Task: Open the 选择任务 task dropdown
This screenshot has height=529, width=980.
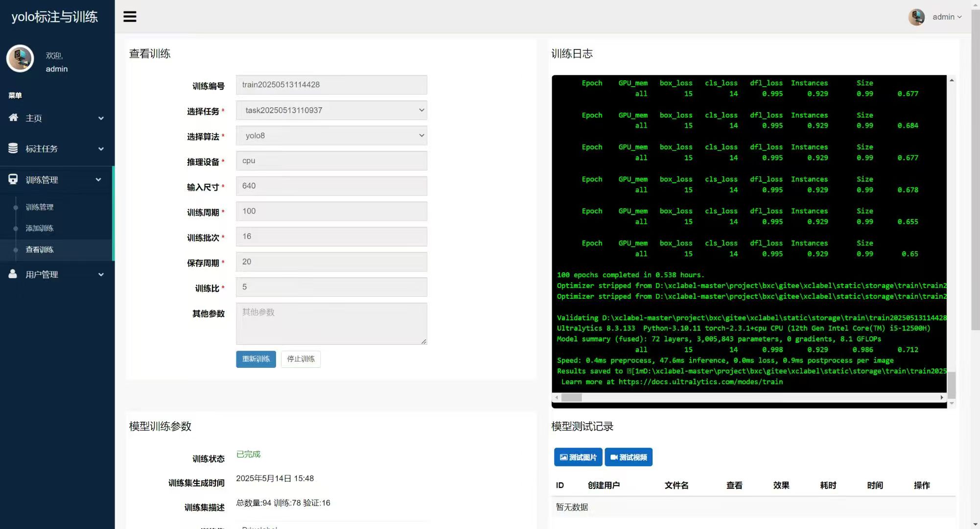Action: click(331, 110)
